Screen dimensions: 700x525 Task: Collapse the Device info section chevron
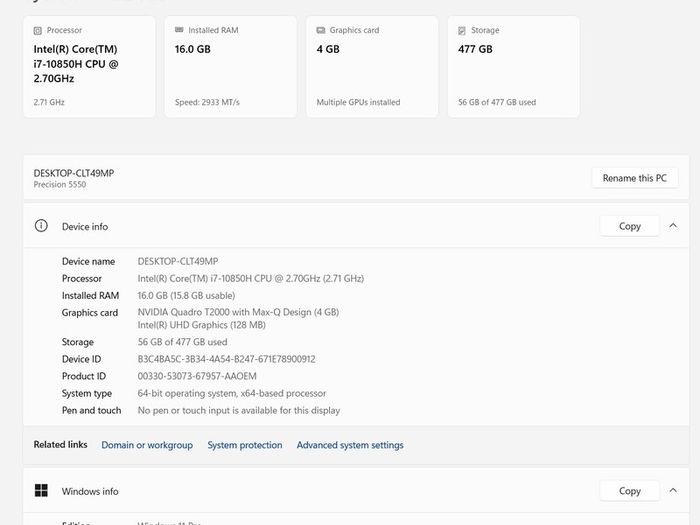pyautogui.click(x=673, y=226)
